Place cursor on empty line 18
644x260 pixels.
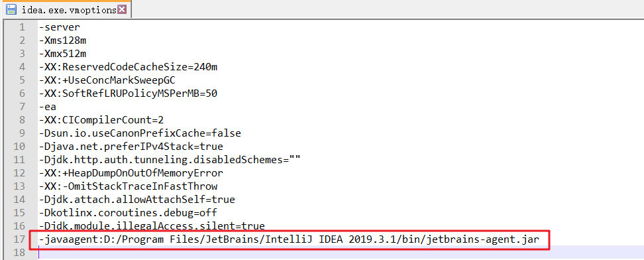point(341,253)
